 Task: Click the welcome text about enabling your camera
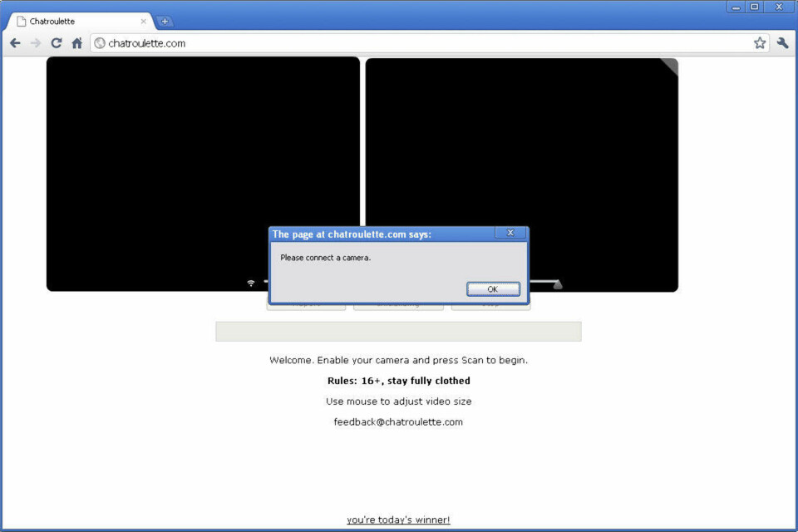398,361
